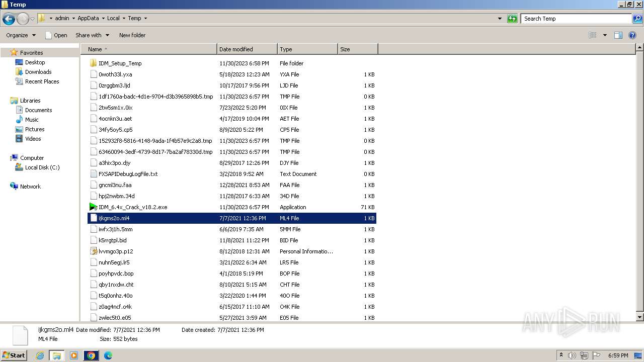Select Documents library
Viewport: 644px width, 362px height.
[38, 110]
